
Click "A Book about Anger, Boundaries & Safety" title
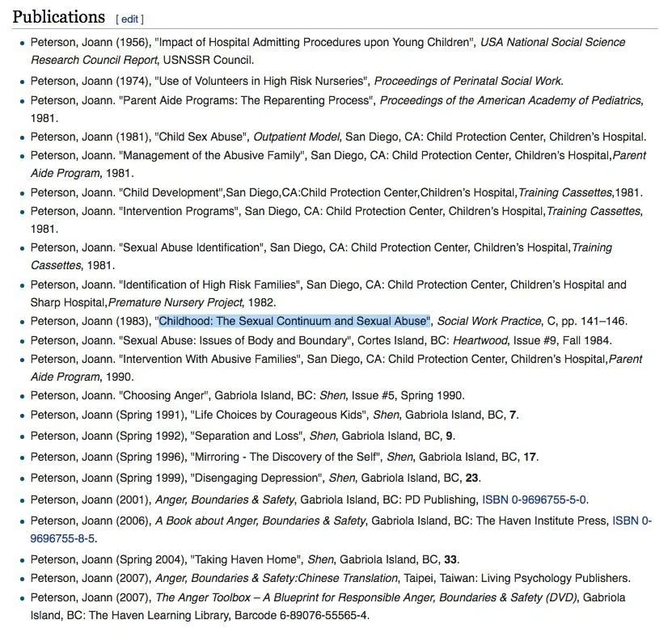(260, 521)
